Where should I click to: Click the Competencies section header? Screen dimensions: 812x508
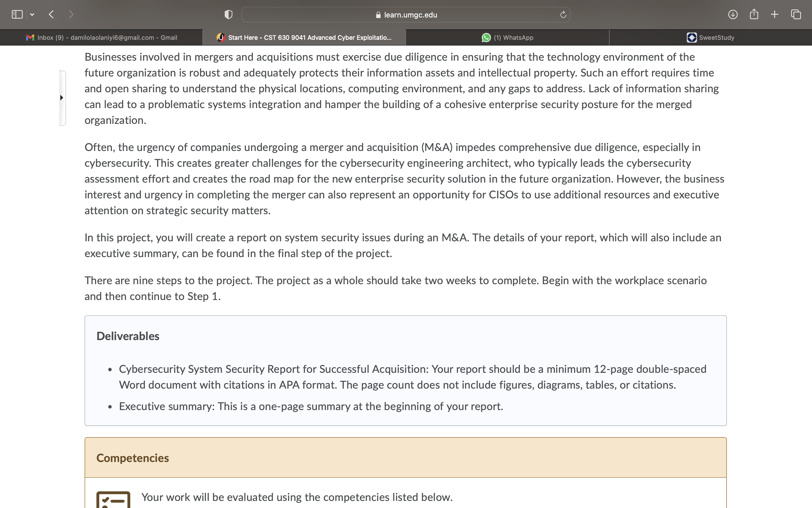(405, 457)
